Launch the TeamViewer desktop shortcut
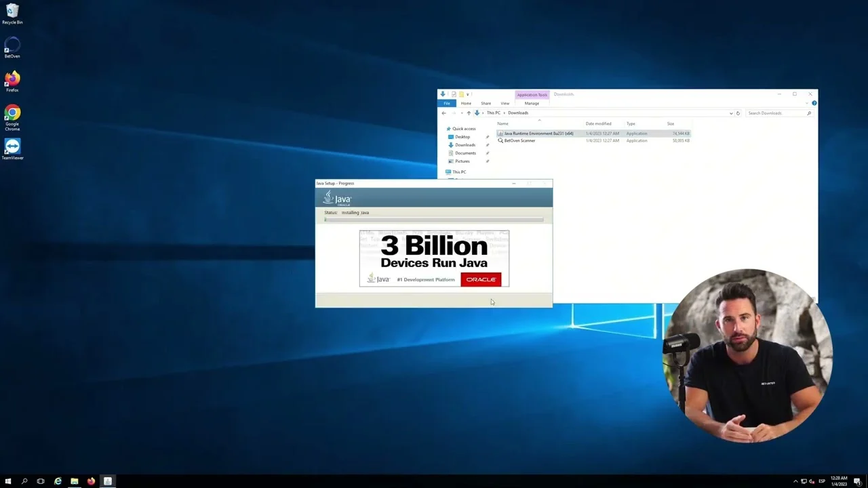The width and height of the screenshot is (868, 488). pos(12,150)
